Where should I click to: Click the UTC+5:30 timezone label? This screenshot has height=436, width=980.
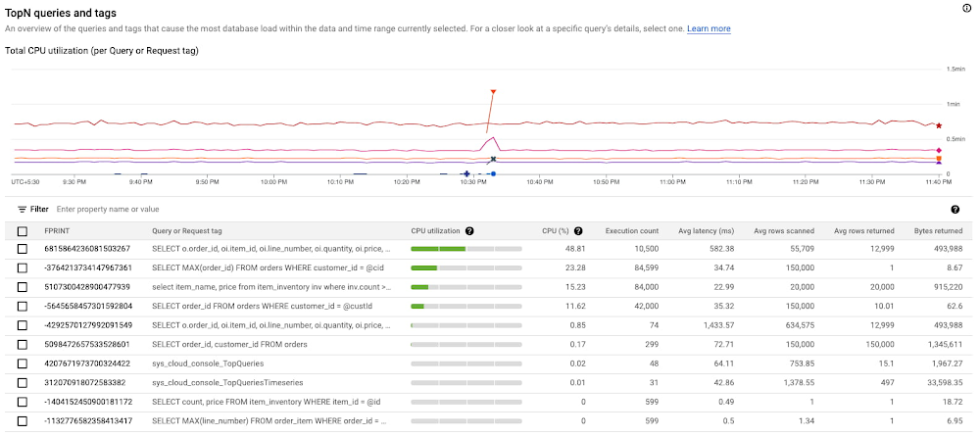click(24, 182)
